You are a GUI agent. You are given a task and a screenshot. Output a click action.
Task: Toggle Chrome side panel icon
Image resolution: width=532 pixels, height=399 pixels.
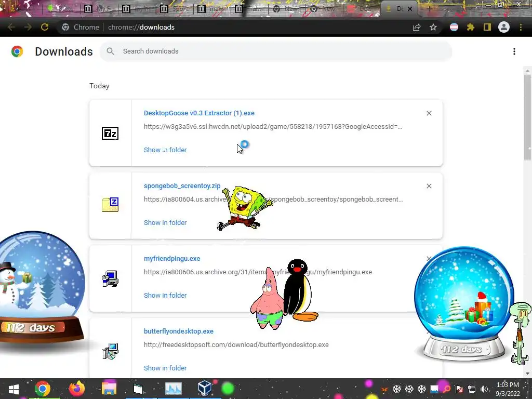click(x=487, y=27)
